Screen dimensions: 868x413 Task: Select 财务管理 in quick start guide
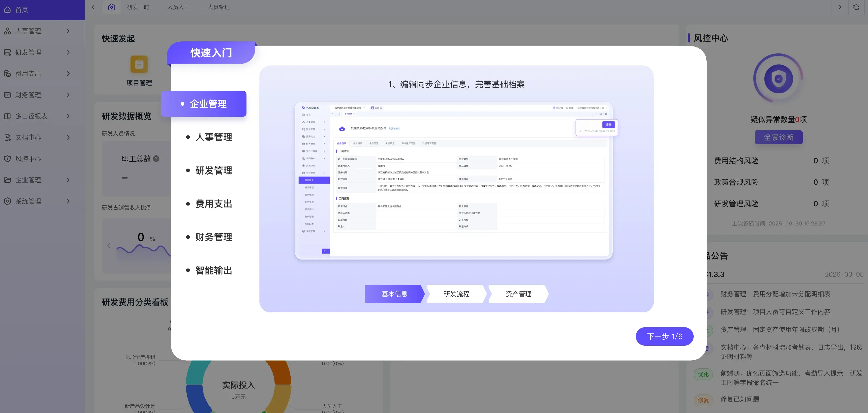209,237
